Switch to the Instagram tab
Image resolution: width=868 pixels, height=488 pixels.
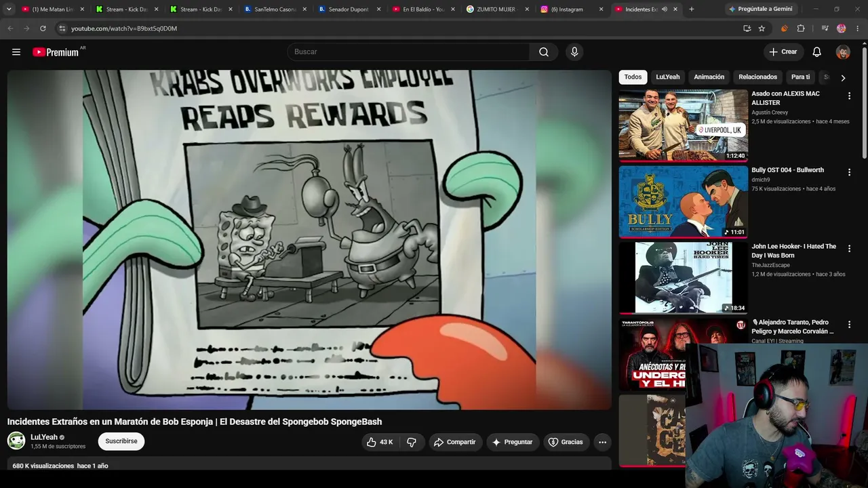point(572,9)
